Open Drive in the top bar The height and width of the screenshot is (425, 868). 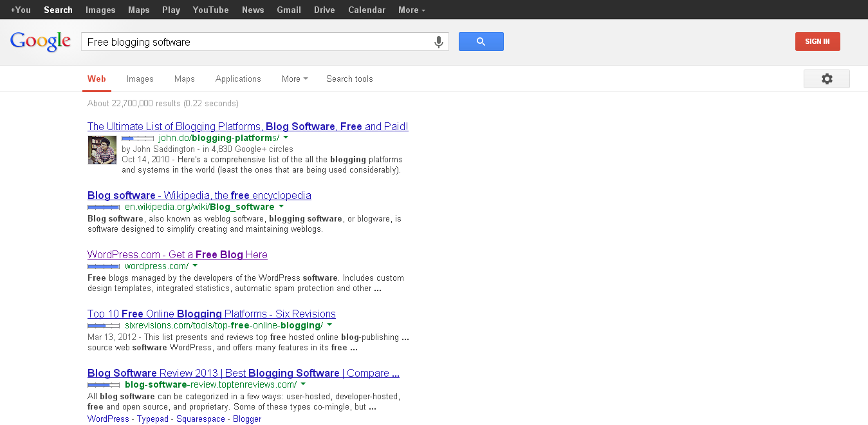point(324,10)
